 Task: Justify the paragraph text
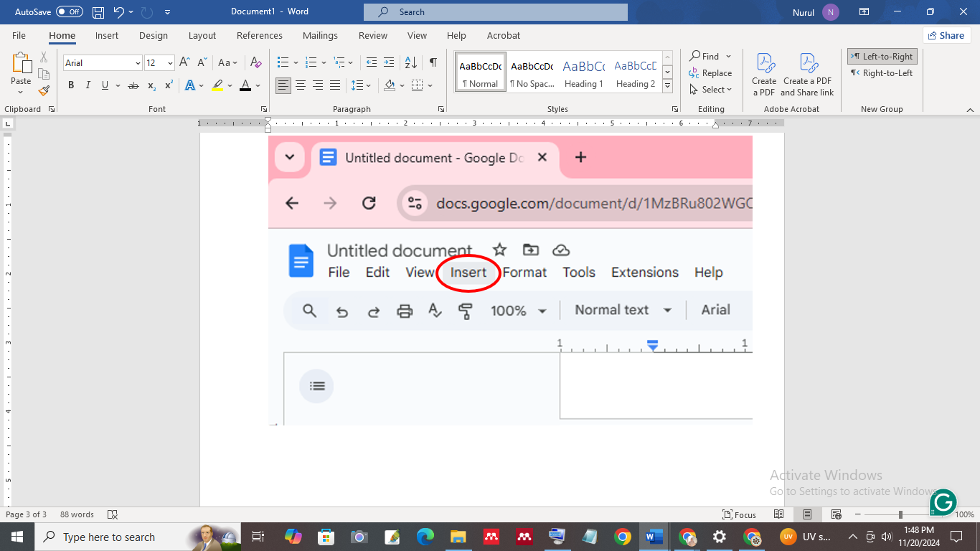pos(335,85)
